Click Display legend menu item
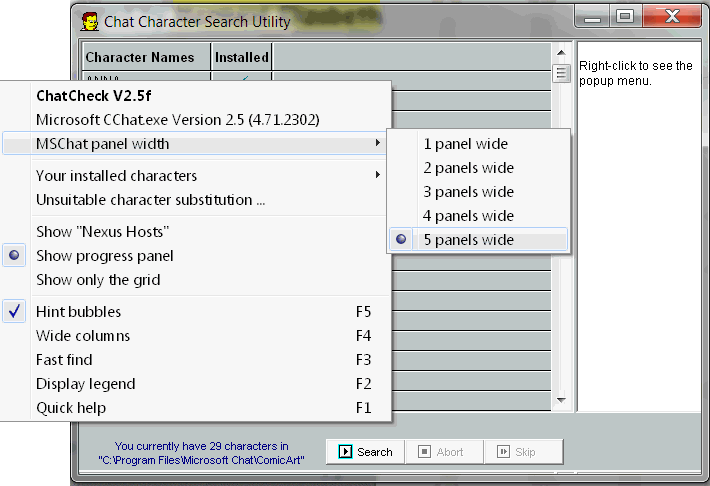This screenshot has height=486, width=710. tap(85, 384)
